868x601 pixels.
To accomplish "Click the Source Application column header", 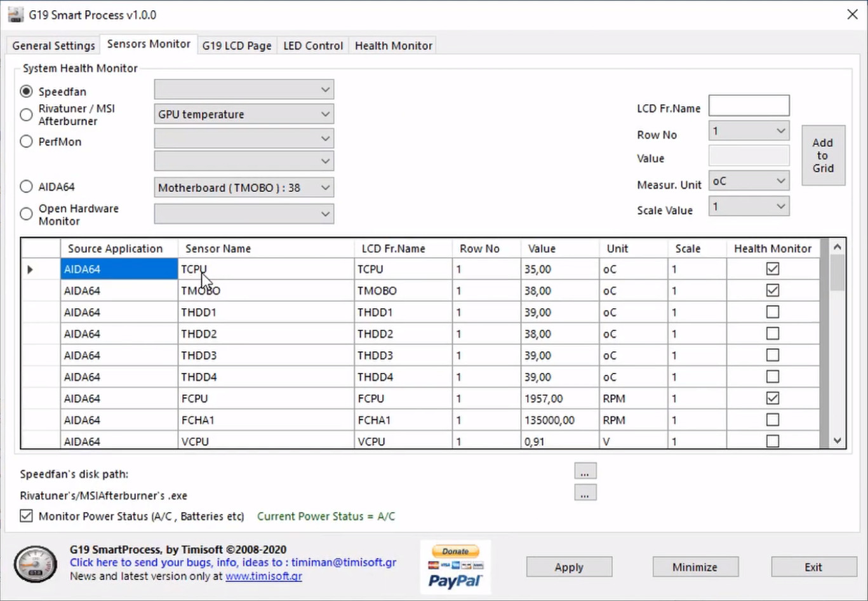I will click(x=119, y=248).
